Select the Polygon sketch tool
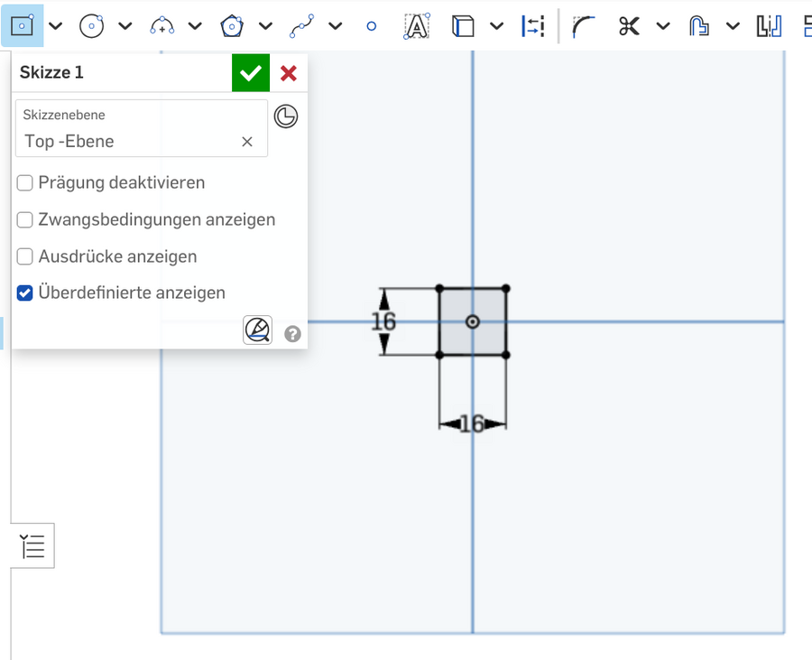Image resolution: width=812 pixels, height=660 pixels. 231,25
